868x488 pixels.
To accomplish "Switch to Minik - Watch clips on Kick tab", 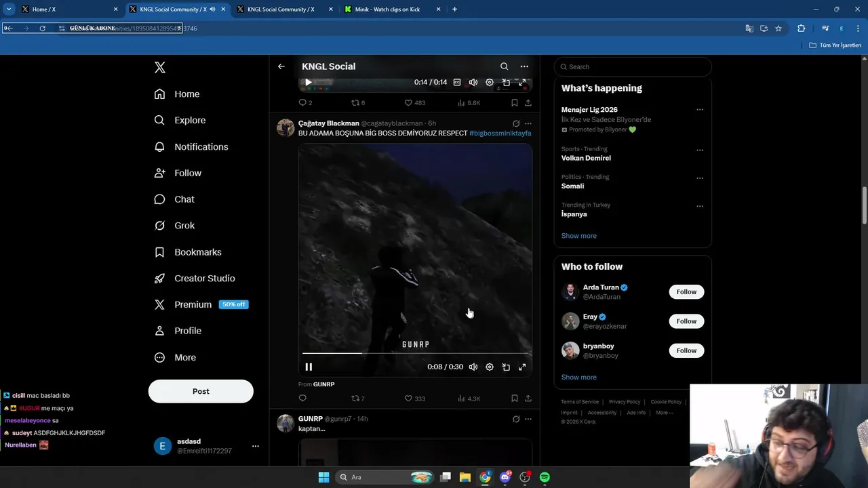I will (x=392, y=9).
